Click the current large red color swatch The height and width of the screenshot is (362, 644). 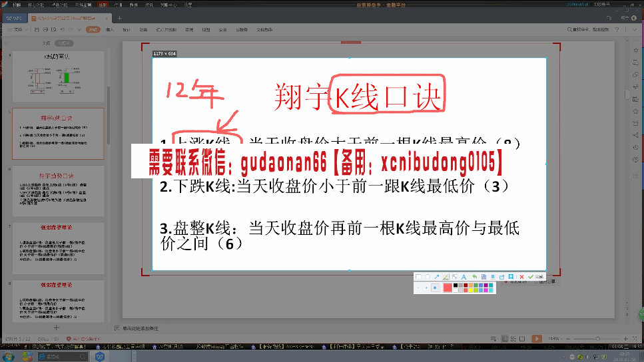click(x=448, y=287)
